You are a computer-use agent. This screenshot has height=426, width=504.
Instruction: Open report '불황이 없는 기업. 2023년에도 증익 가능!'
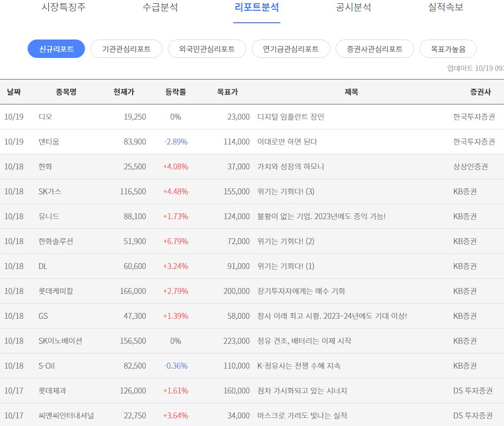[x=322, y=217]
